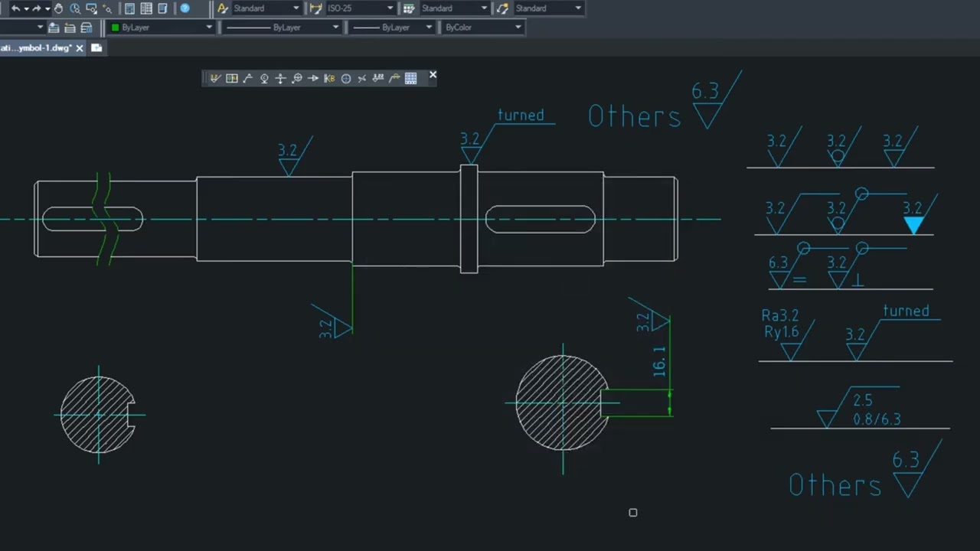Click the new drawing tab button
Image resolution: width=980 pixels, height=551 pixels.
pyautogui.click(x=96, y=47)
